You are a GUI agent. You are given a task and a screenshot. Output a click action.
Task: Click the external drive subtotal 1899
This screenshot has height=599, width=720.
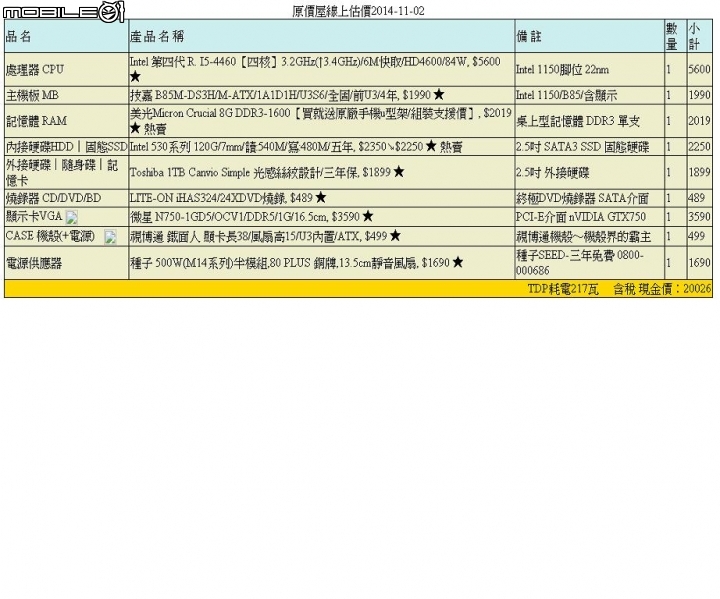[699, 172]
